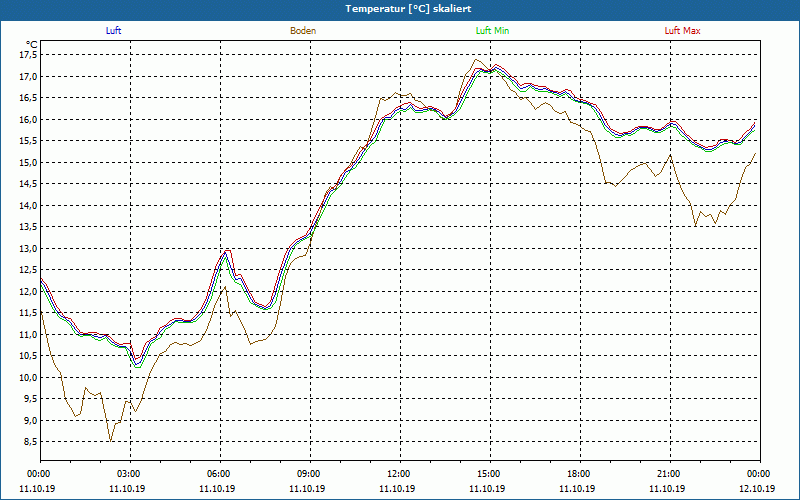This screenshot has height=500, width=800.
Task: Click the 12.10.19 date label
Action: (757, 488)
